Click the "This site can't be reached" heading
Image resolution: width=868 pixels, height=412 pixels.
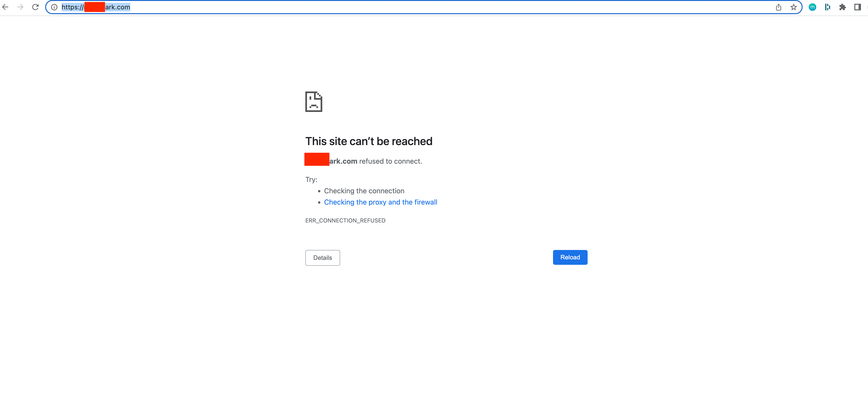[x=369, y=142]
